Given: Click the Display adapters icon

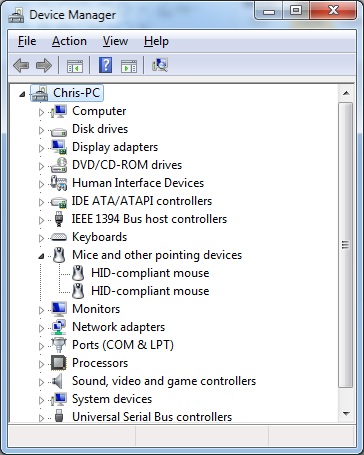Looking at the screenshot, I should coord(59,147).
